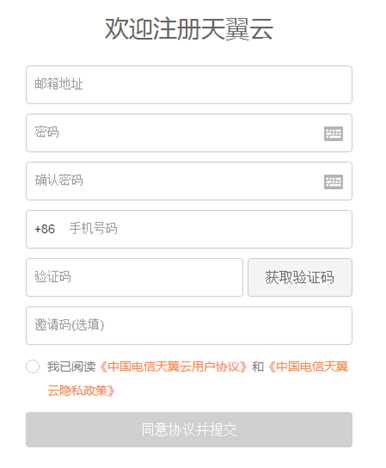
Task: Open the 《中国电信天翼云用户协议》 link
Action: coord(174,367)
